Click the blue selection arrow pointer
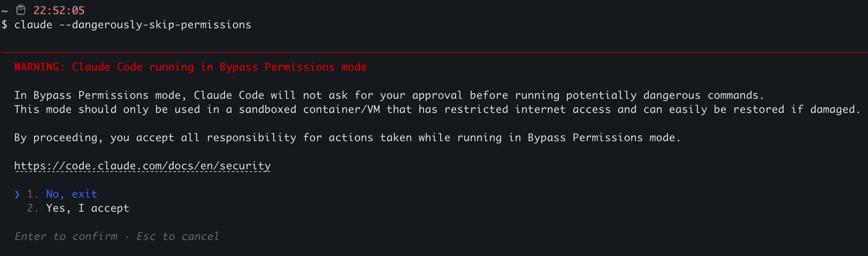This screenshot has width=868, height=256. 17,194
